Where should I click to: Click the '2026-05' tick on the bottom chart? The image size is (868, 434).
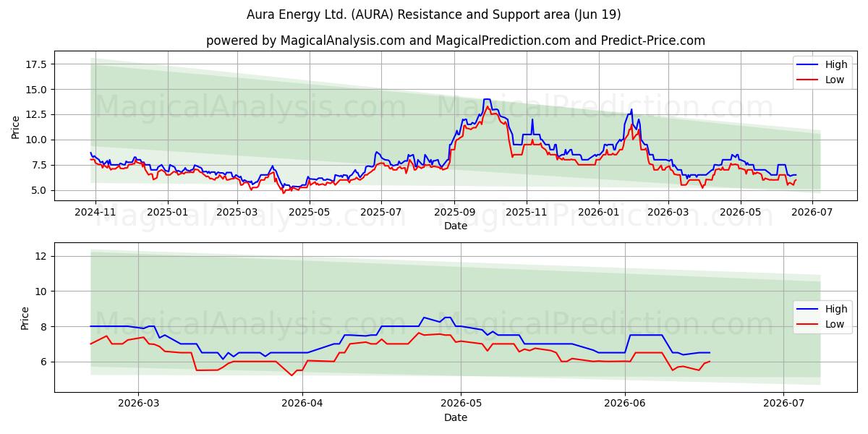(x=461, y=404)
